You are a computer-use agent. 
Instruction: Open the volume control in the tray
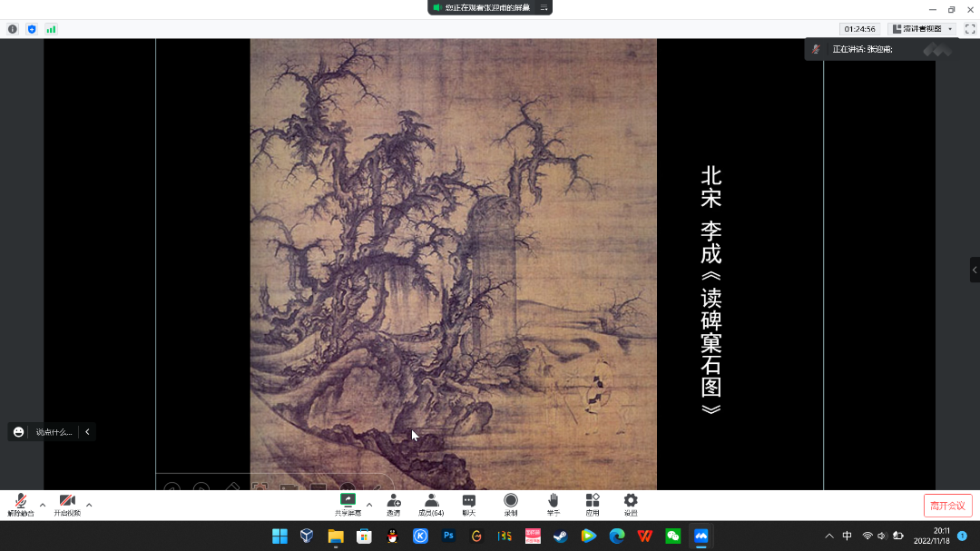(x=882, y=536)
